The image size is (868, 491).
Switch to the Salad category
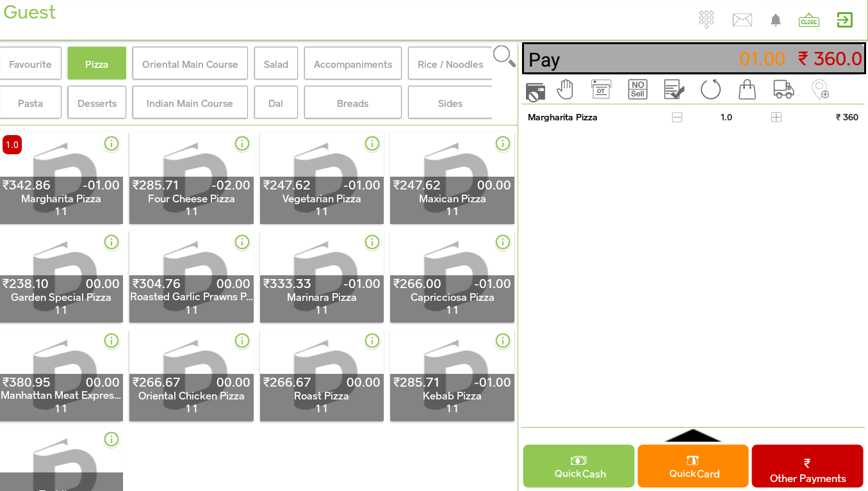point(276,63)
